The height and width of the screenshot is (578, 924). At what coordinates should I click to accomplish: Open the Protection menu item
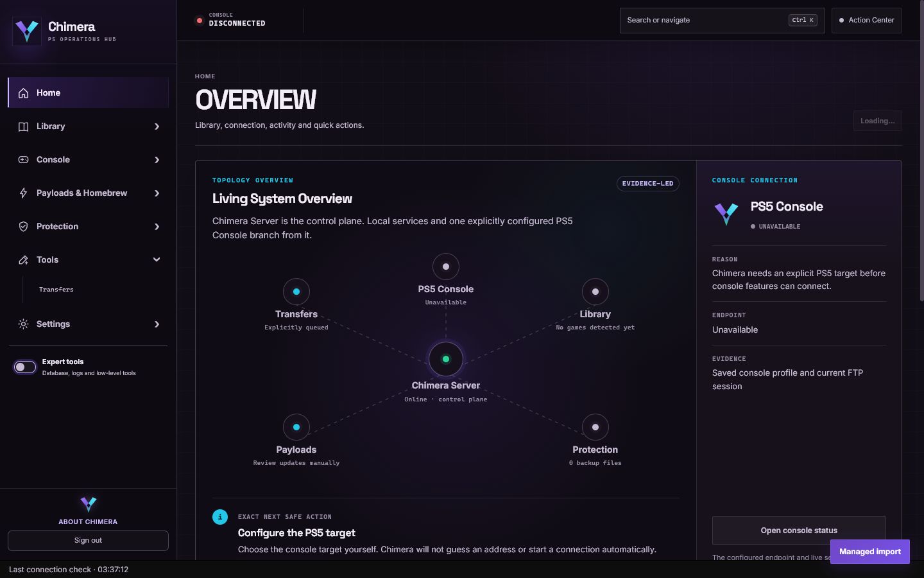[88, 227]
